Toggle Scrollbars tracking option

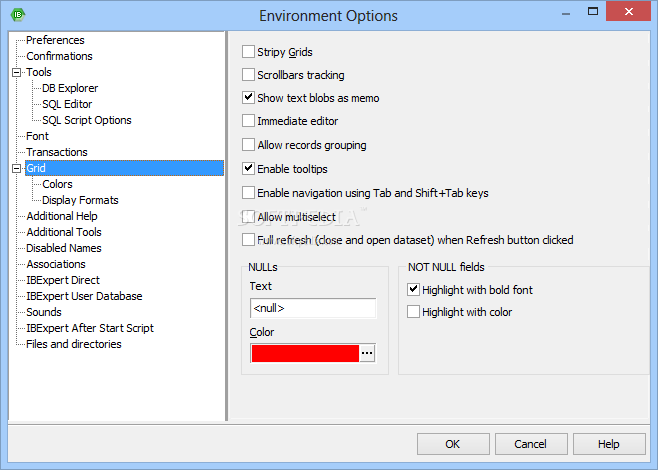[248, 75]
